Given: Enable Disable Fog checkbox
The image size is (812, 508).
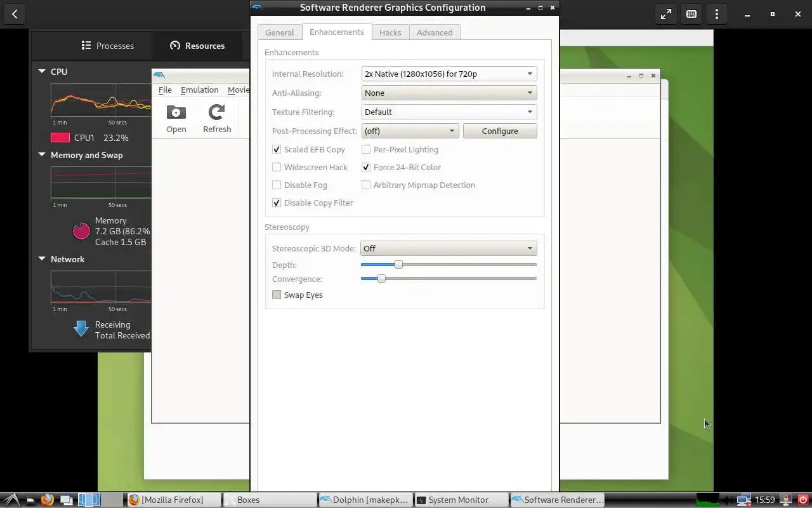Looking at the screenshot, I should click(277, 185).
